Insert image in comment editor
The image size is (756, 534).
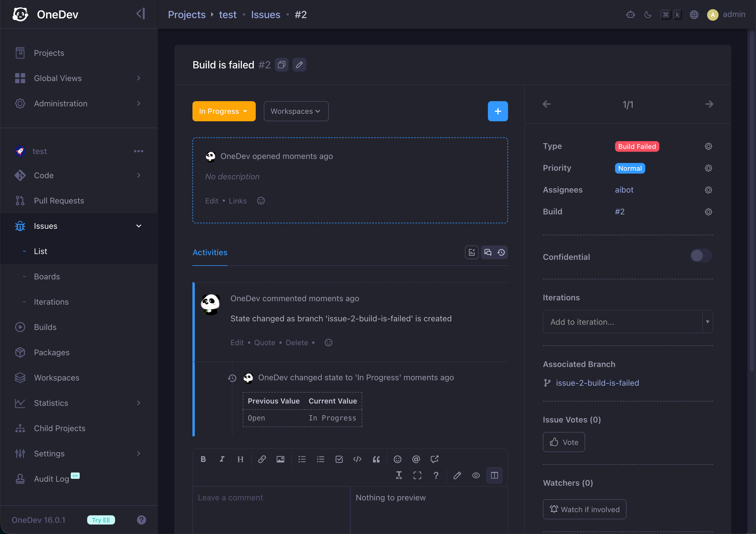(x=280, y=459)
